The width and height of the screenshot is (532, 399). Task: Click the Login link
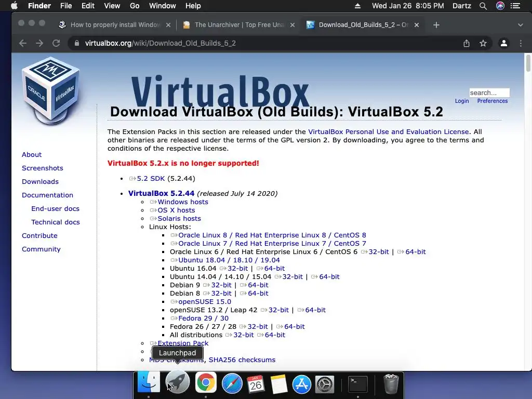coord(462,101)
